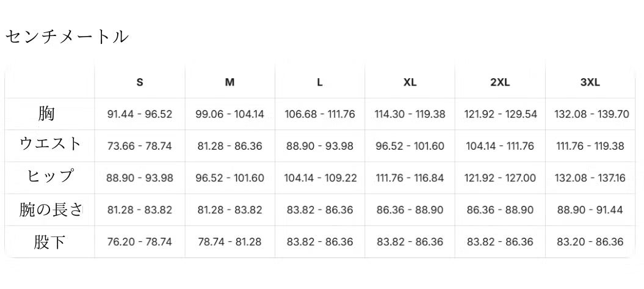The height and width of the screenshot is (289, 644).
Task: Click the 腕の長さ value for size 3XL
Action: pos(590,210)
